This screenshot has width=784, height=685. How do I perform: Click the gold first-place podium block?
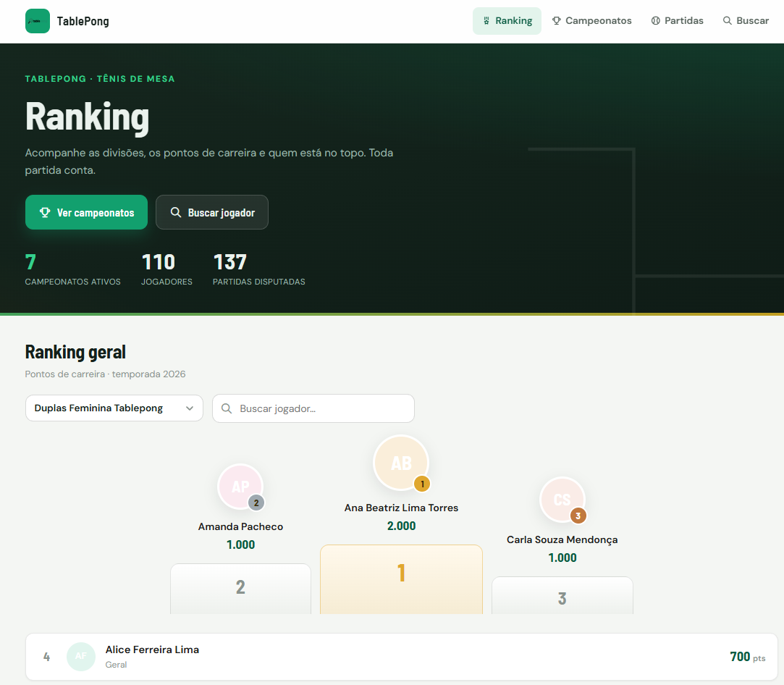click(x=402, y=579)
